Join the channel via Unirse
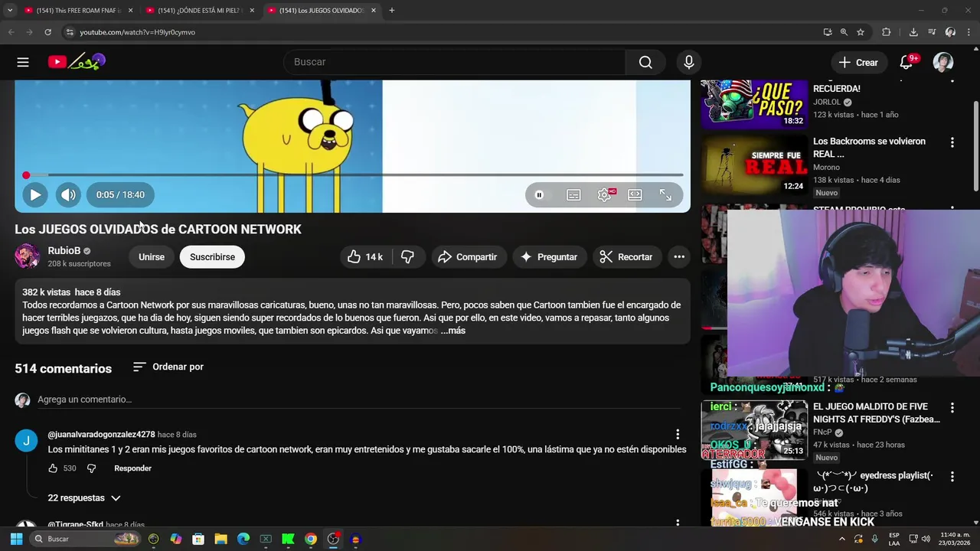The image size is (980, 551). (x=152, y=257)
